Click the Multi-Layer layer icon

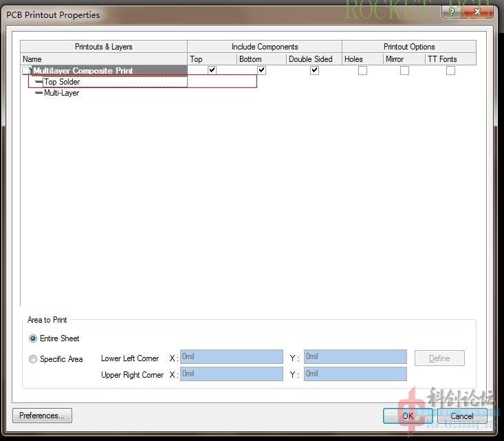coord(39,93)
